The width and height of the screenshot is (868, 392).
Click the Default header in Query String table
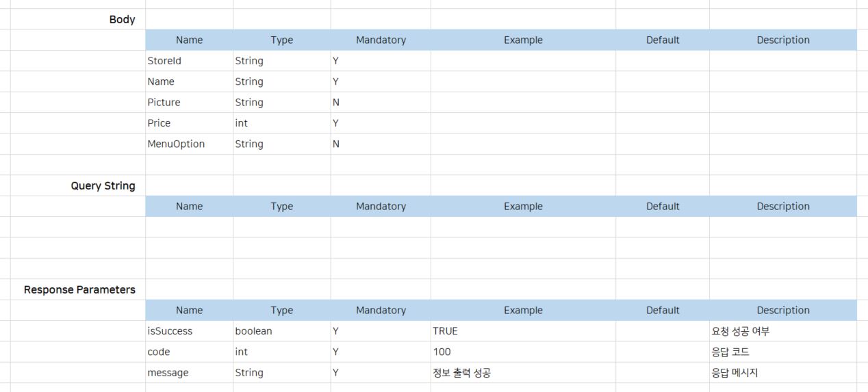click(x=663, y=207)
